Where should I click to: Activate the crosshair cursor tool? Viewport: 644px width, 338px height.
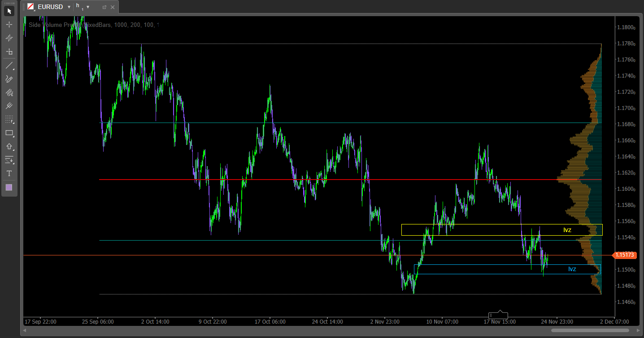[9, 25]
